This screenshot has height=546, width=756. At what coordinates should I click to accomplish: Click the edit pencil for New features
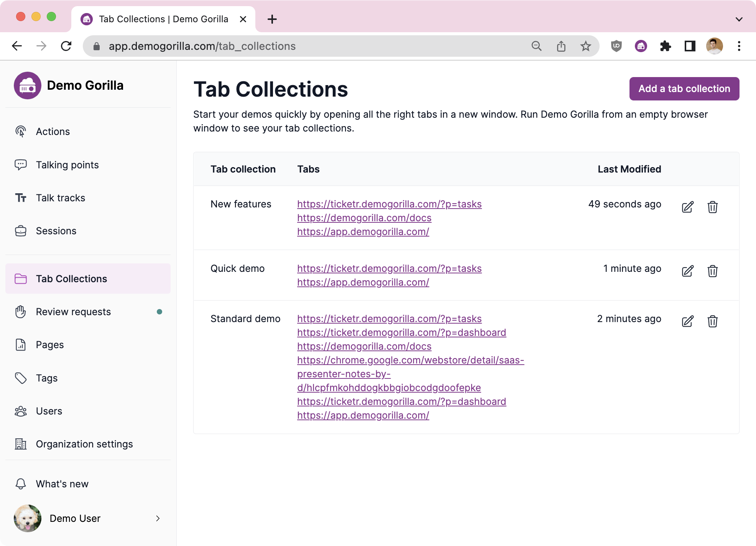tap(687, 207)
